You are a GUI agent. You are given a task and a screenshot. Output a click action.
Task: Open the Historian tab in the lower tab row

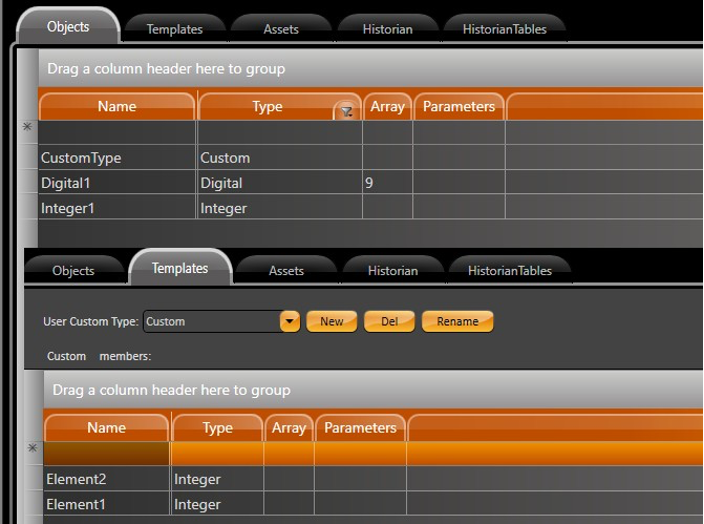tap(392, 271)
